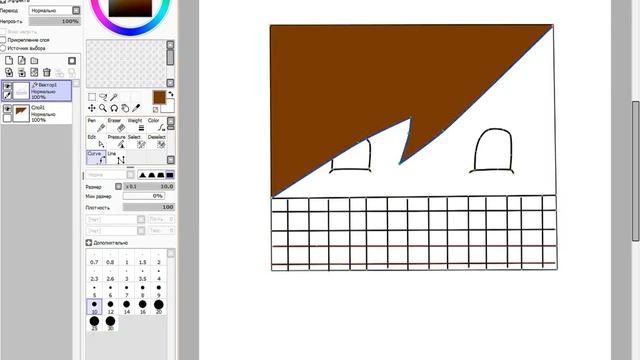Select the Вектор1 layer thumbnail
Screen dimensions: 640x360
click(21, 91)
